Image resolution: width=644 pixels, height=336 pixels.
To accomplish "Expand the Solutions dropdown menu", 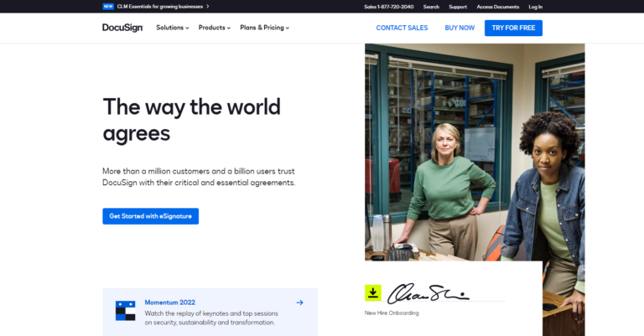I will pyautogui.click(x=173, y=28).
